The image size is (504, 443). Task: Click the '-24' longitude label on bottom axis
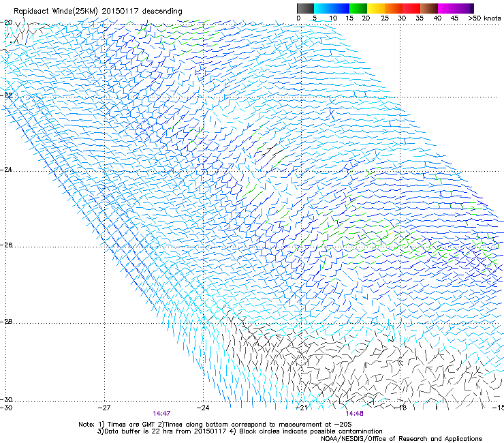[x=203, y=408]
